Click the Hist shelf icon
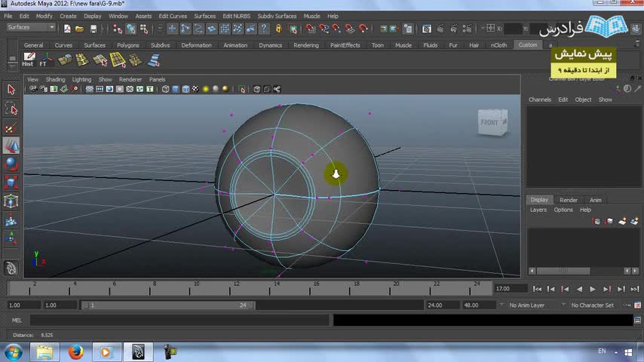This screenshot has width=644, height=362. 28,60
